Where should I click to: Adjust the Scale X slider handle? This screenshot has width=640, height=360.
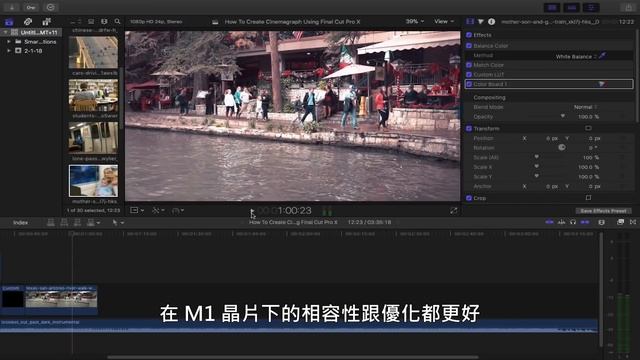point(536,167)
